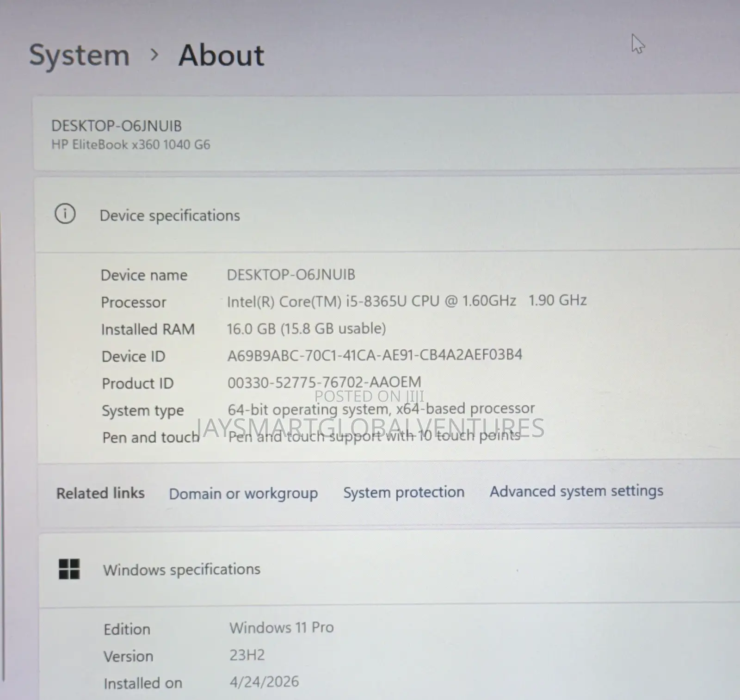Select the version value 23H2
Viewport: 740px width, 700px height.
tap(247, 655)
